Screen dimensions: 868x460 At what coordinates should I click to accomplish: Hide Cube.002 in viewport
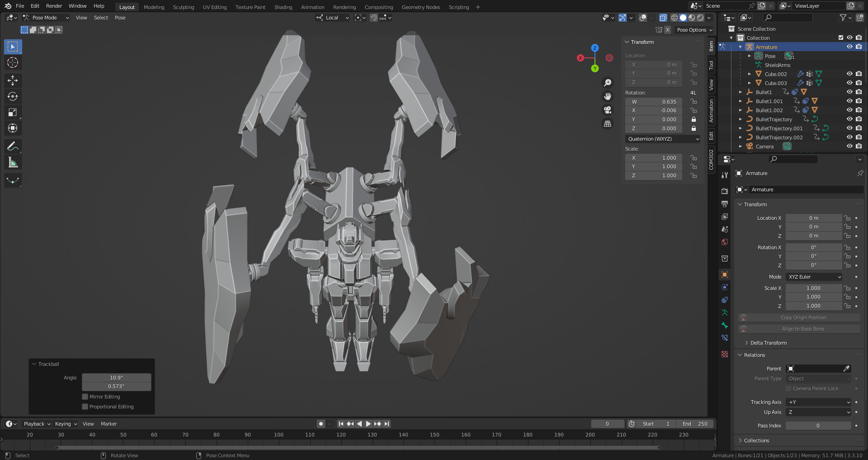pos(849,74)
